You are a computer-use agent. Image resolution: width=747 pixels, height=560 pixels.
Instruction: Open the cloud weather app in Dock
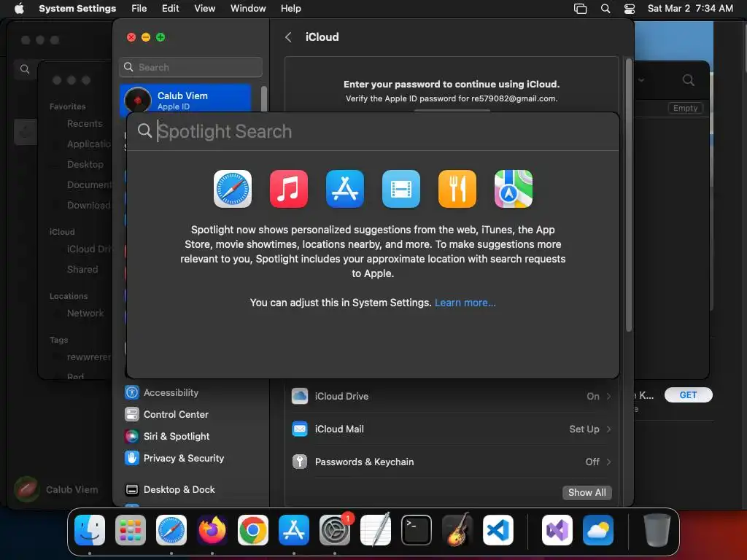598,530
